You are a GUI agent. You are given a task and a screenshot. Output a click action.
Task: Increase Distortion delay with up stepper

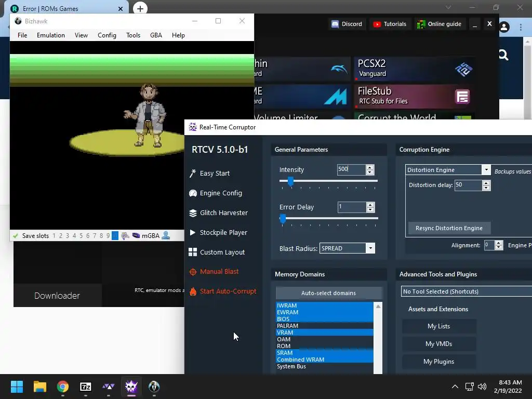pos(486,183)
